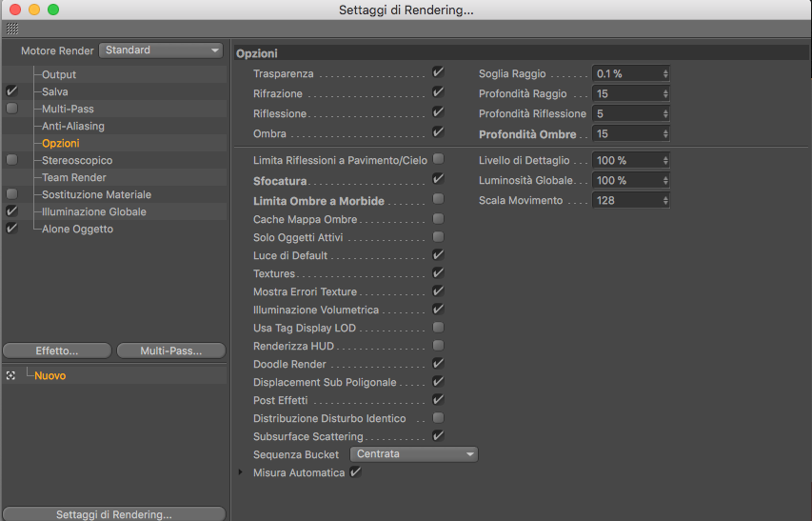Toggle Displacement Sub Poligonale checkbox
812x521 pixels.
click(x=438, y=381)
